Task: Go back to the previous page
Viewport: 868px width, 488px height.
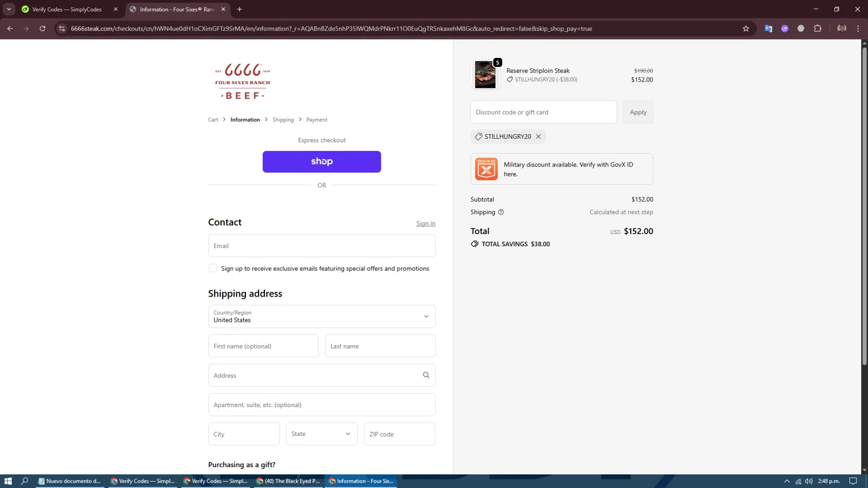Action: (x=10, y=28)
